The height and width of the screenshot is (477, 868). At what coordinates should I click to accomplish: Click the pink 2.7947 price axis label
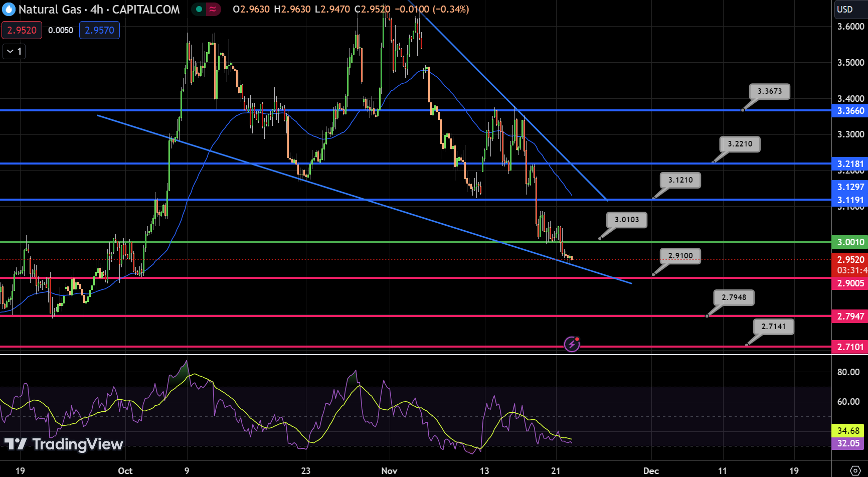coord(850,316)
